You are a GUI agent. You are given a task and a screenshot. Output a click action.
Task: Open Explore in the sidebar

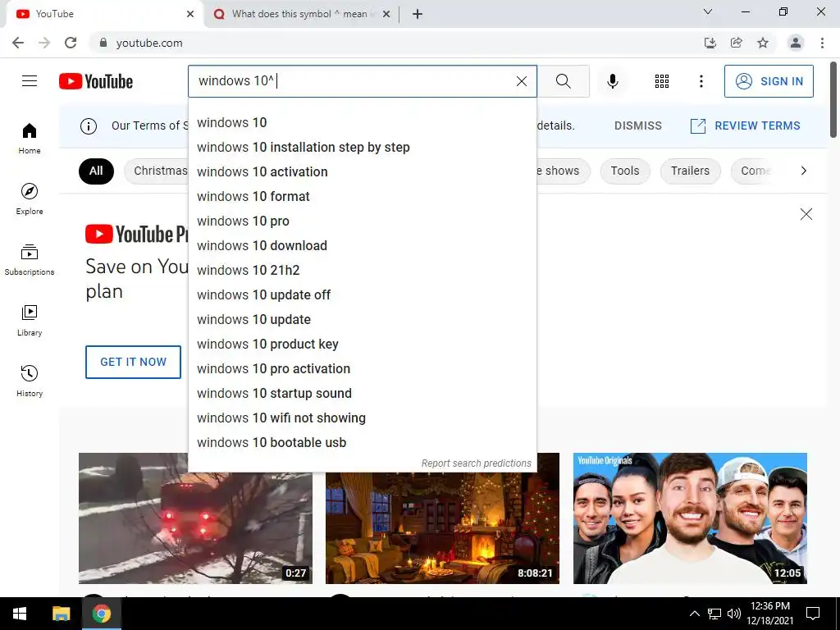coord(30,199)
